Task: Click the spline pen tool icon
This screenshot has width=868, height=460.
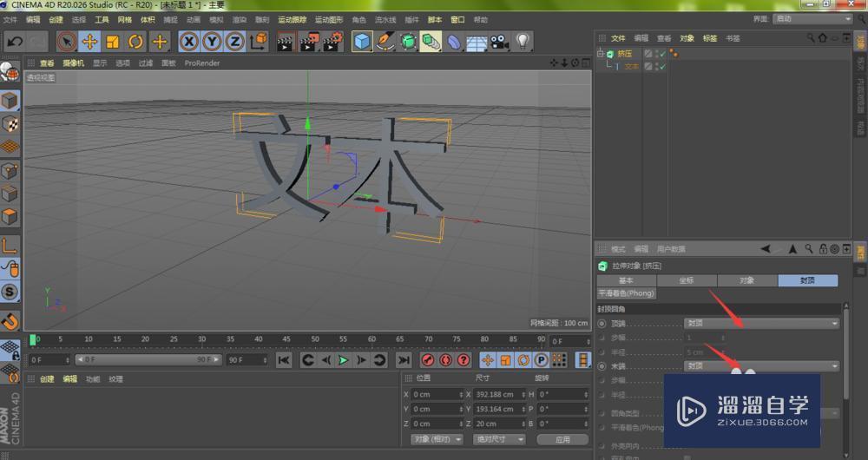Action: [x=385, y=41]
